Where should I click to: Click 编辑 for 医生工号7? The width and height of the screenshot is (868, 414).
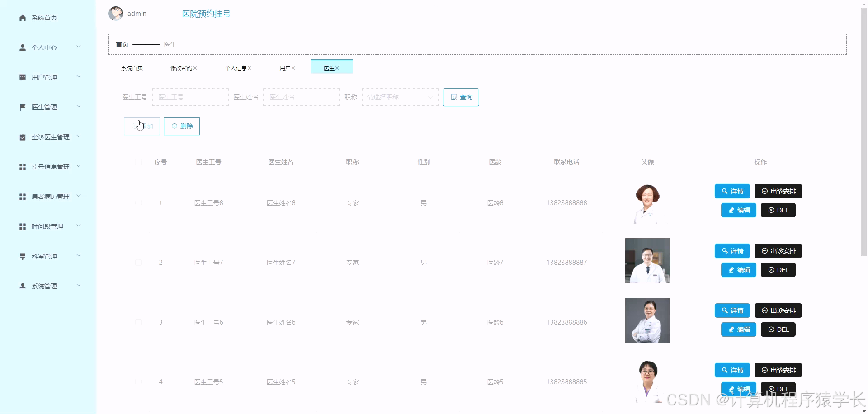[x=739, y=270]
